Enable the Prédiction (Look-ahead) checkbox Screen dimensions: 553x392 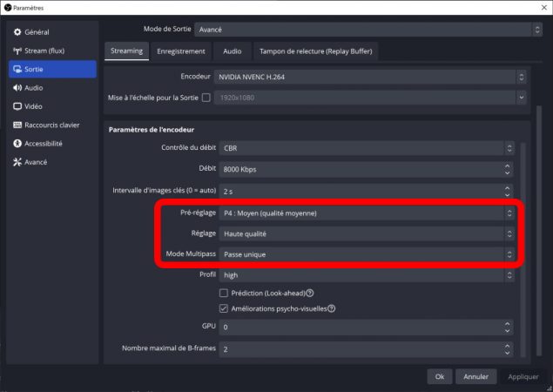[224, 293]
